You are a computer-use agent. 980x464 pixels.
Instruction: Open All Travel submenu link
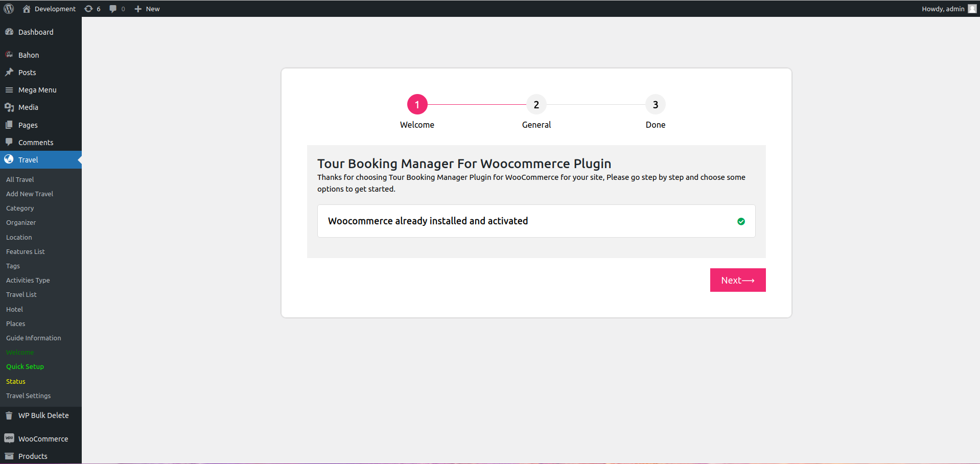coord(20,179)
